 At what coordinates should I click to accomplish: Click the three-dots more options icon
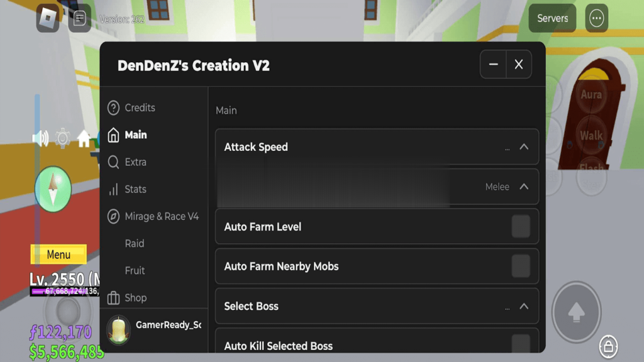596,18
